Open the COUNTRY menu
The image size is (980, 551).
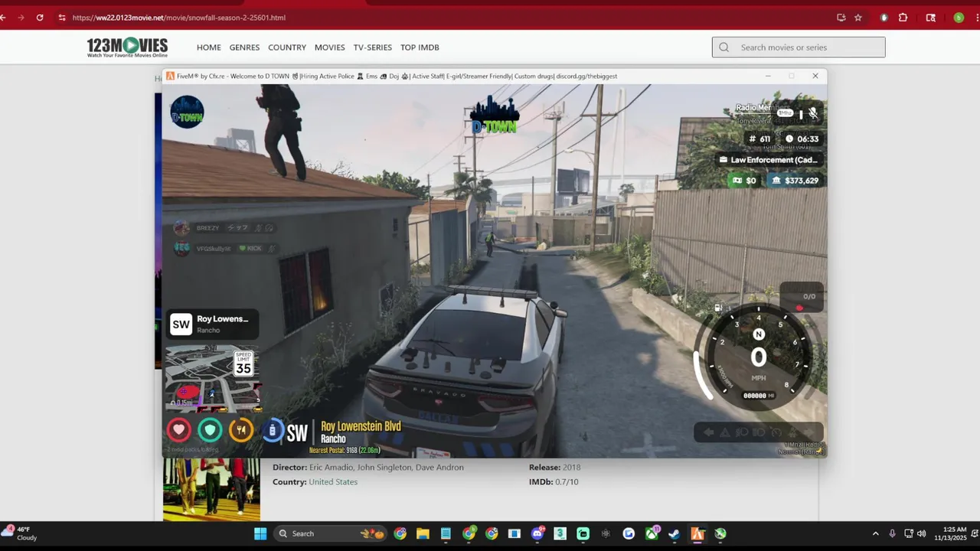[x=287, y=47]
